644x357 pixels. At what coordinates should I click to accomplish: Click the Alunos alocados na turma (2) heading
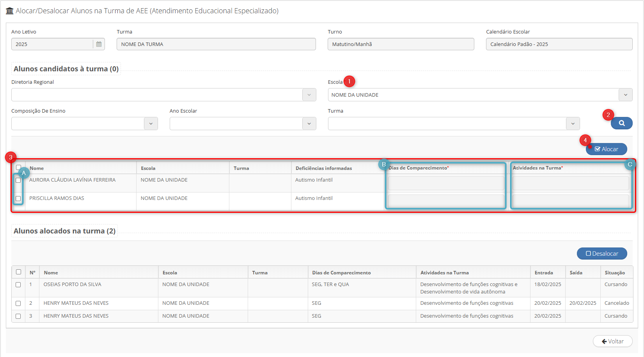(64, 231)
